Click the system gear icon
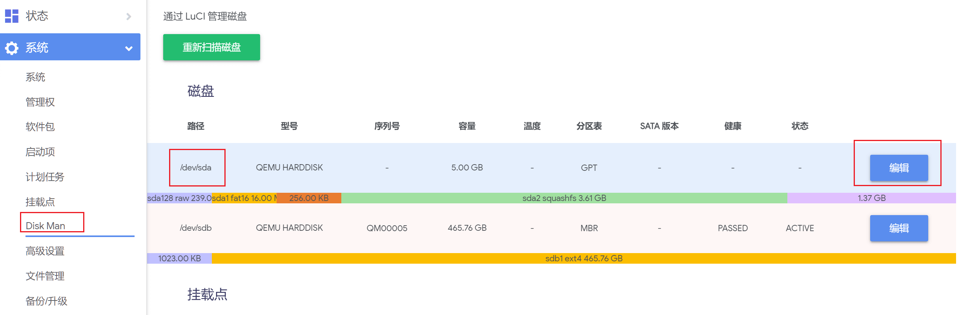The width and height of the screenshot is (980, 315). tap(11, 48)
